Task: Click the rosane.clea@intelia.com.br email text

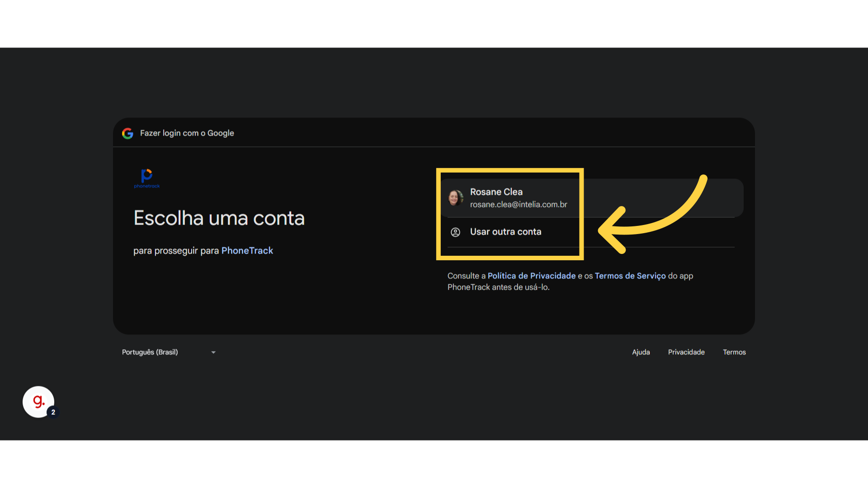Action: tap(519, 205)
